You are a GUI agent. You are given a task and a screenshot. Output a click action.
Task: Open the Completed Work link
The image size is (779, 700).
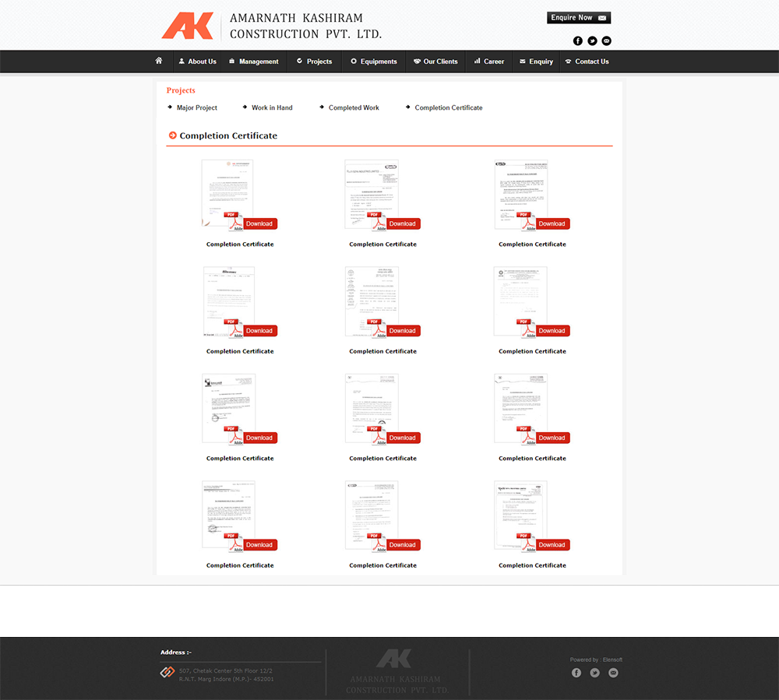click(354, 107)
